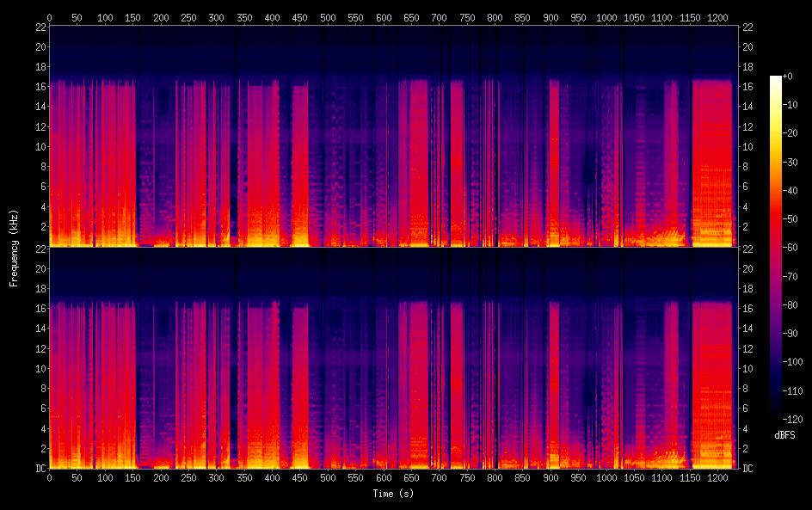Click the "DC" label at the bottom-right corner
The height and width of the screenshot is (510, 812).
click(747, 468)
